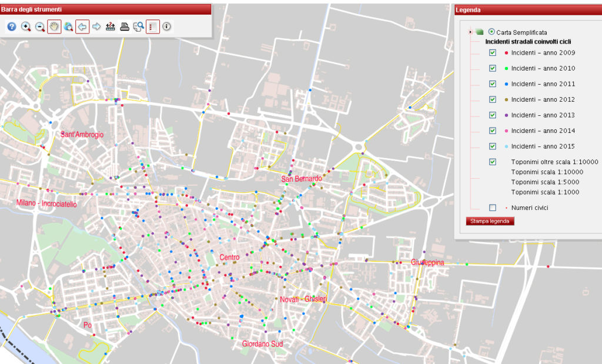Select the zoom out magnifier tool

[40, 26]
